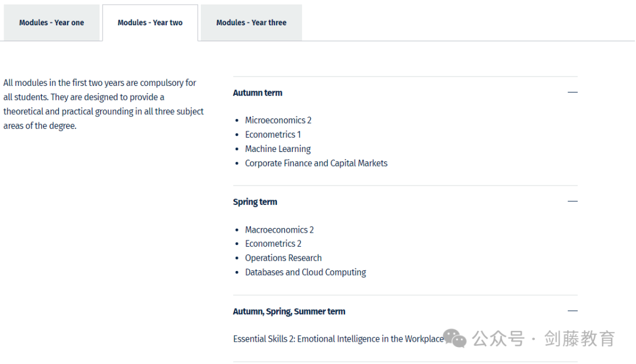Collapse Spring term using its minus icon
Screen dimensions: 636x364
572,201
